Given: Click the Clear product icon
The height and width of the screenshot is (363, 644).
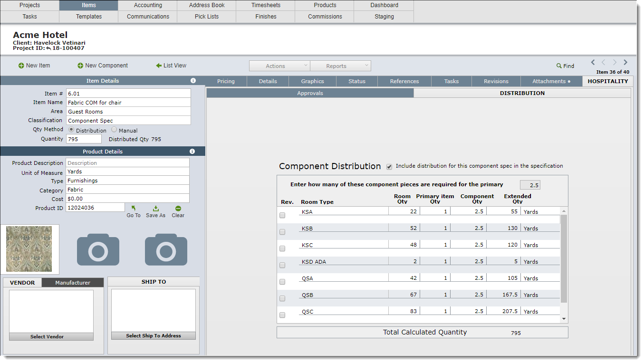Looking at the screenshot, I should [178, 209].
